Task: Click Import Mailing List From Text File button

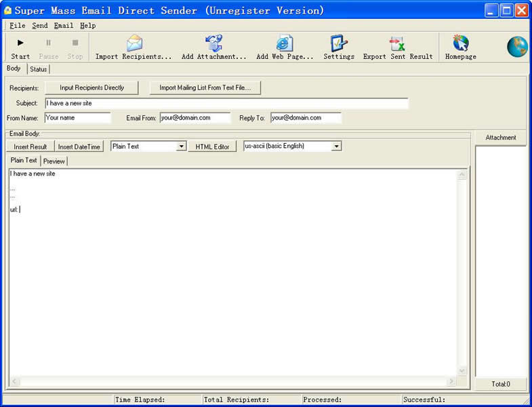Action: (205, 88)
